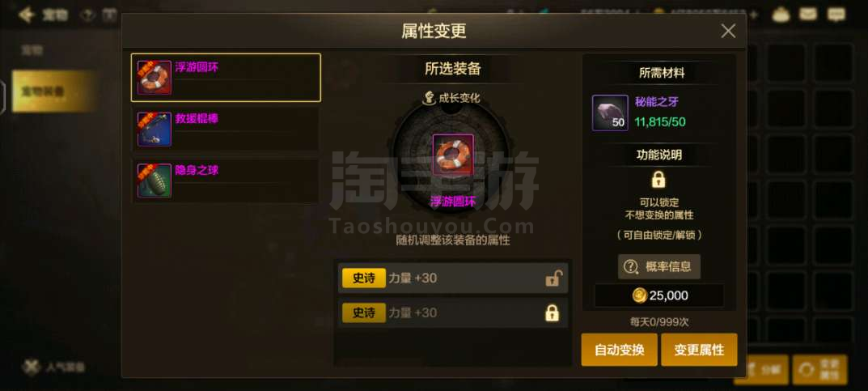Image resolution: width=868 pixels, height=391 pixels.
Task: Click the back arrow at top left
Action: pyautogui.click(x=26, y=15)
